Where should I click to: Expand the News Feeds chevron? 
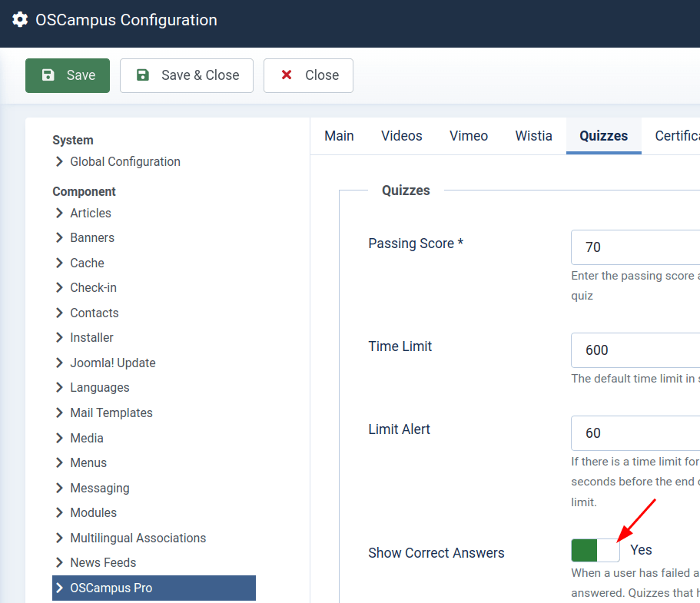pyautogui.click(x=59, y=562)
